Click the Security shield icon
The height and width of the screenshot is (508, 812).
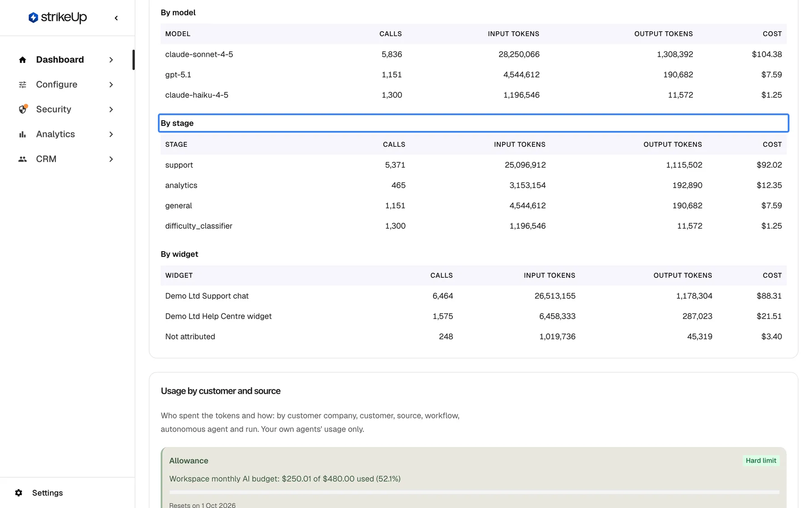(23, 109)
